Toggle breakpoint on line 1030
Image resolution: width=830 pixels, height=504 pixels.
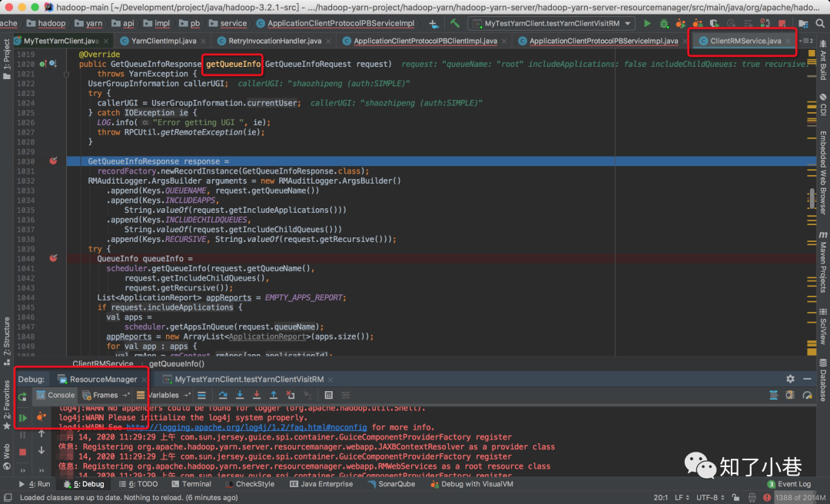(54, 161)
